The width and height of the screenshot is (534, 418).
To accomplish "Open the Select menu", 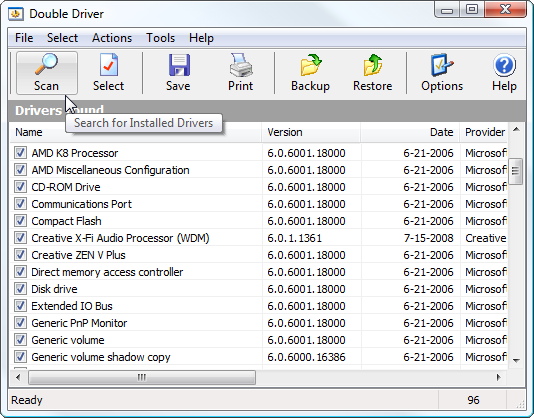I will [62, 38].
